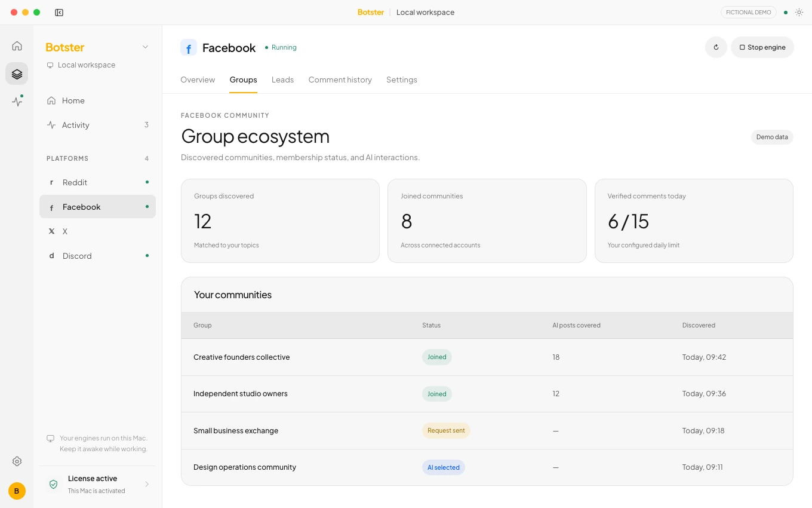This screenshot has width=812, height=508.
Task: Select Independent studio owners group row
Action: 487,394
